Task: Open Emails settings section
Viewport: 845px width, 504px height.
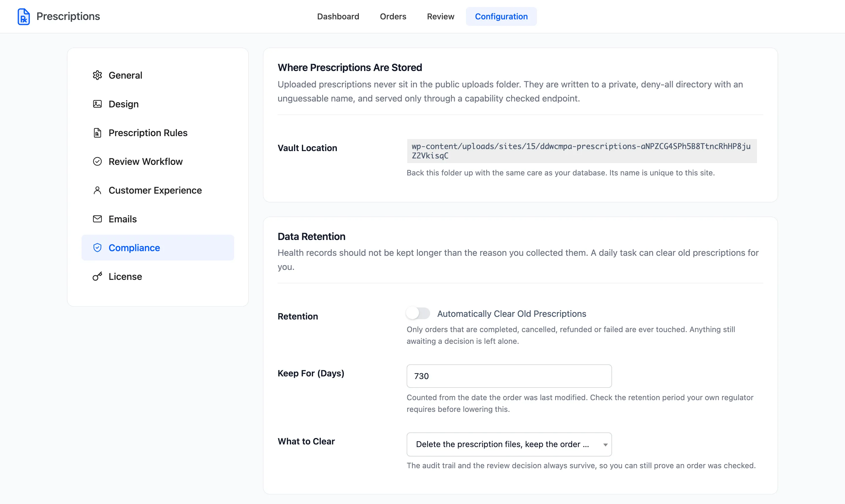Action: click(x=158, y=219)
